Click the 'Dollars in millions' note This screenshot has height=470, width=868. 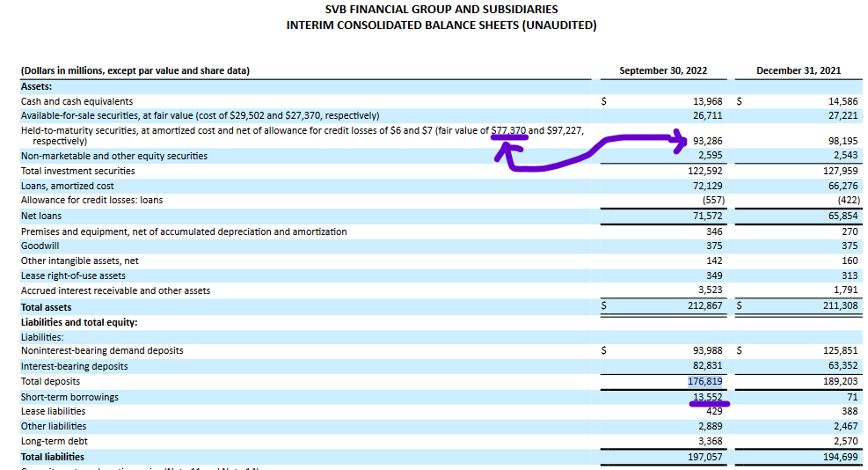click(x=135, y=71)
